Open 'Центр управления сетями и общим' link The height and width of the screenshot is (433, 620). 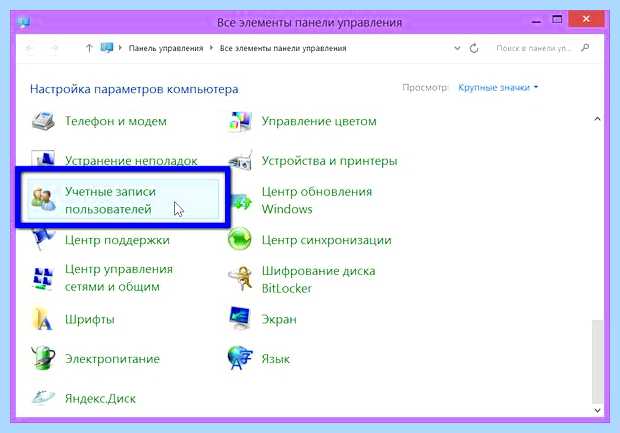click(119, 278)
